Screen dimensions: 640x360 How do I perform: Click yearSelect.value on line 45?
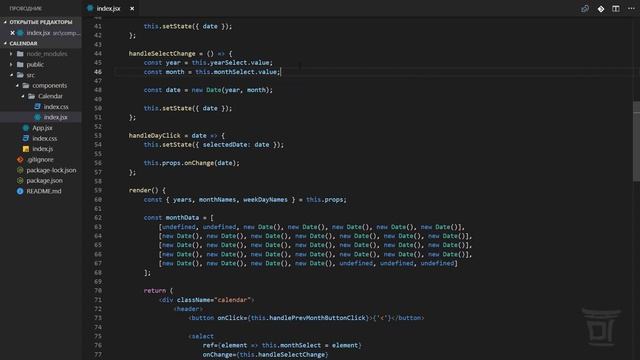[x=240, y=62]
